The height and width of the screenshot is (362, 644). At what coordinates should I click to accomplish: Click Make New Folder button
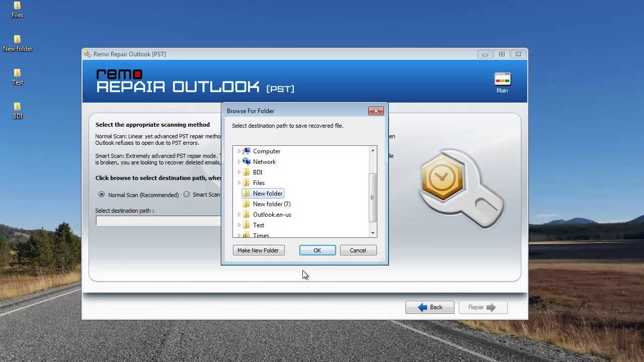[x=259, y=250]
